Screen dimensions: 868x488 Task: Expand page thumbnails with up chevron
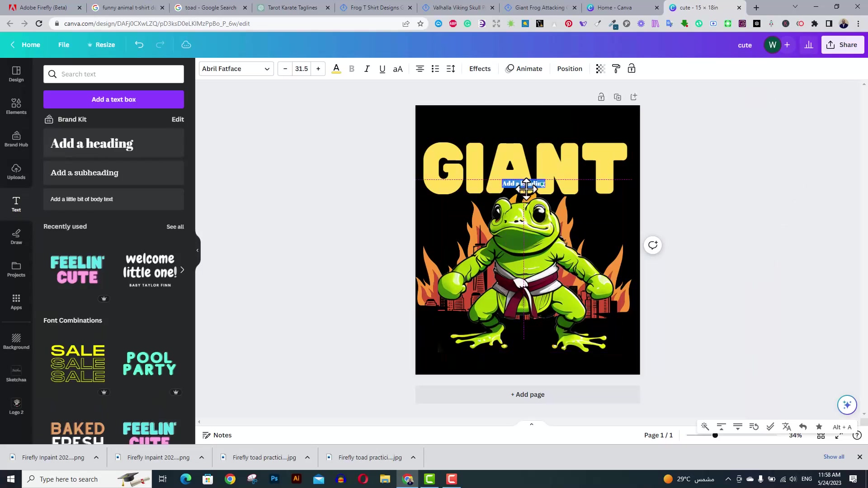coord(532,424)
